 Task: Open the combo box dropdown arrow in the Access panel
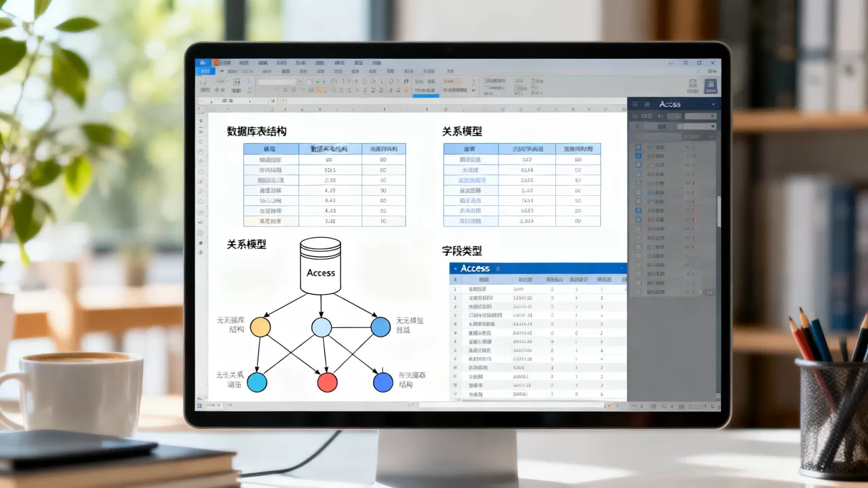(x=712, y=126)
